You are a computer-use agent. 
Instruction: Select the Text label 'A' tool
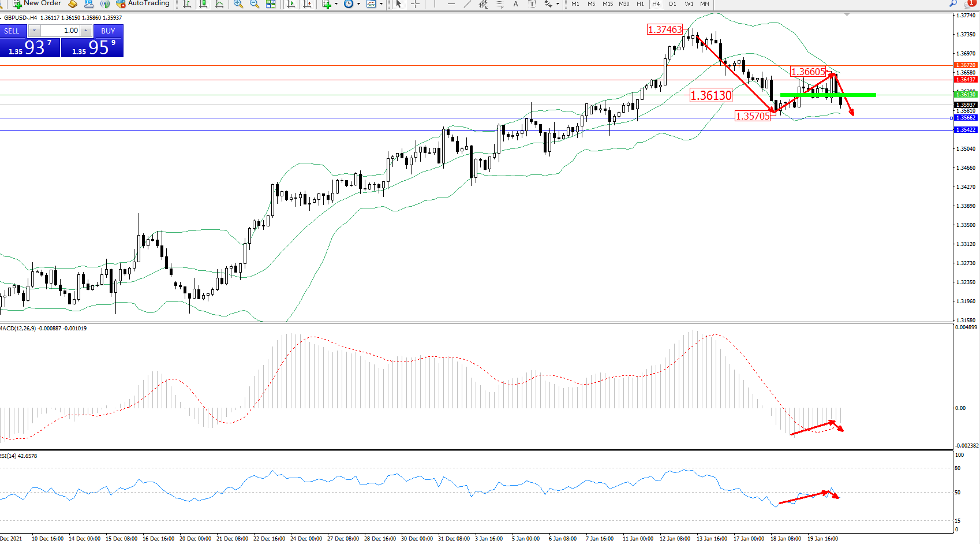coord(515,4)
